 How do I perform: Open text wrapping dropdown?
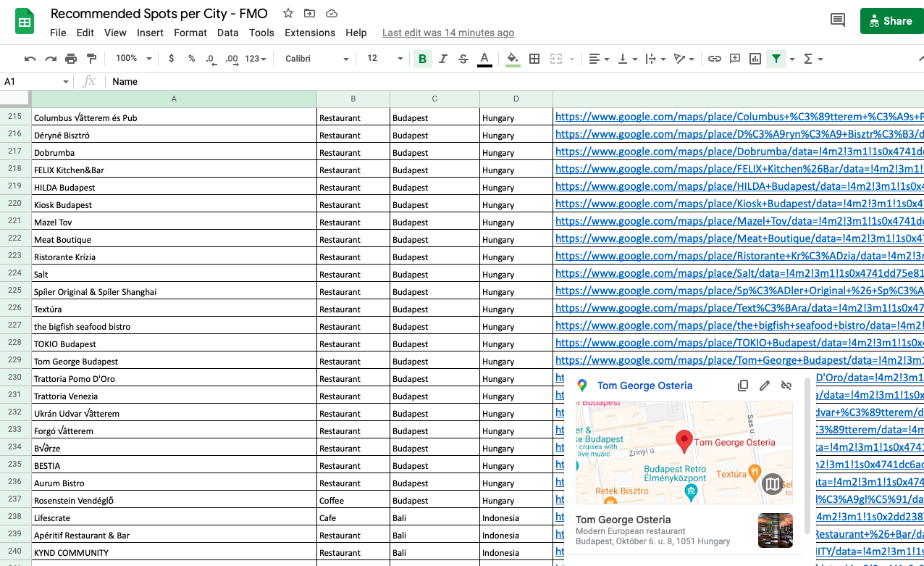[655, 59]
